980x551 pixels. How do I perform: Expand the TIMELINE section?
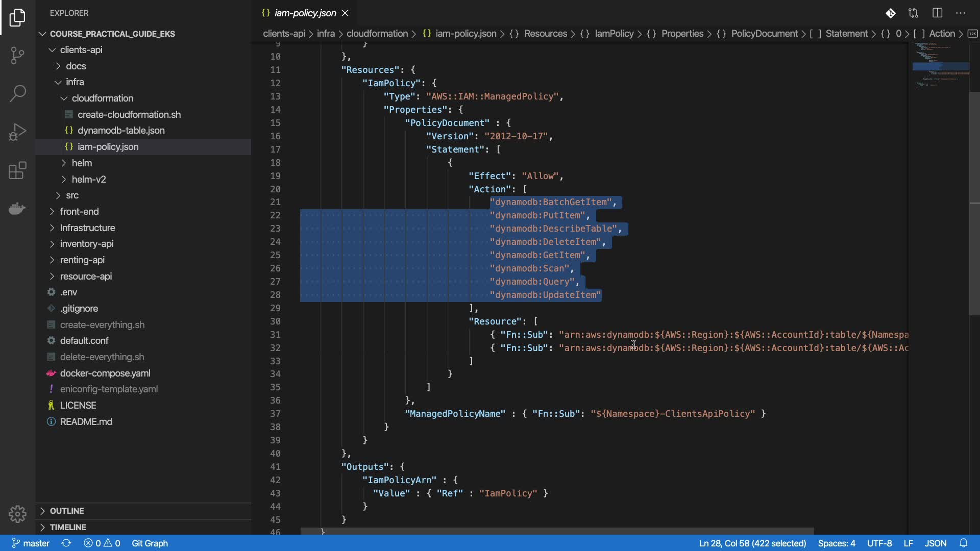pos(68,527)
